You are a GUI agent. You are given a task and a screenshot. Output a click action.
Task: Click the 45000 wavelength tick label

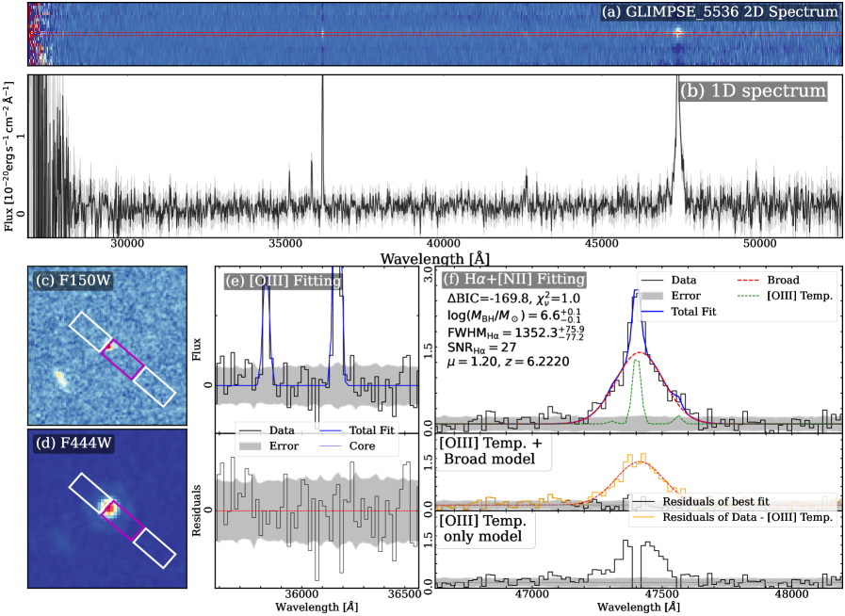coord(603,244)
